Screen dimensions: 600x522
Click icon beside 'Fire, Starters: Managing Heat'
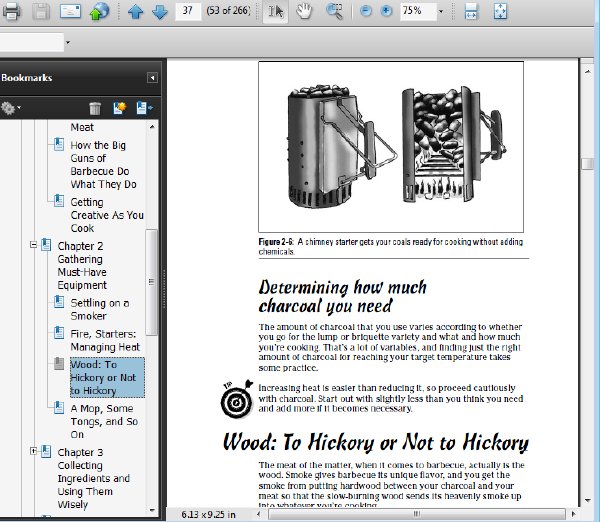click(x=59, y=333)
